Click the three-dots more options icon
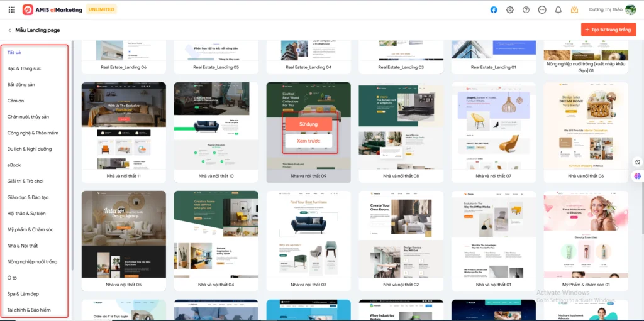This screenshot has width=644, height=321. click(x=541, y=10)
